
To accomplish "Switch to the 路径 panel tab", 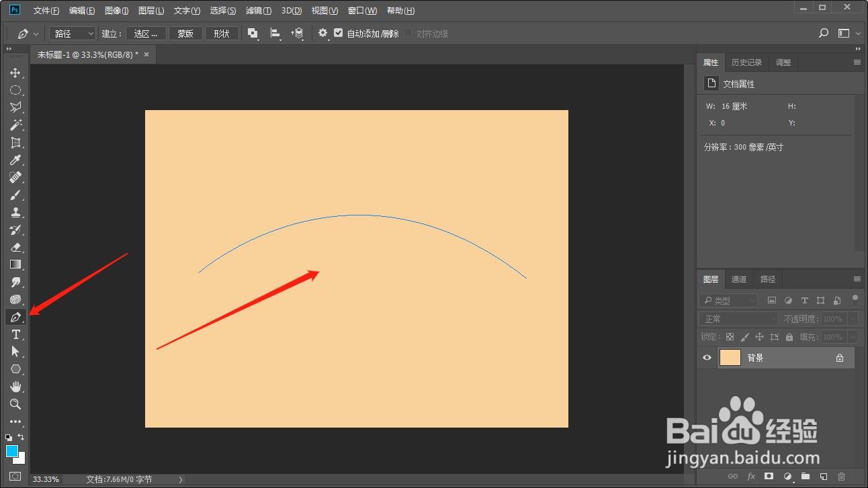I will coord(768,279).
